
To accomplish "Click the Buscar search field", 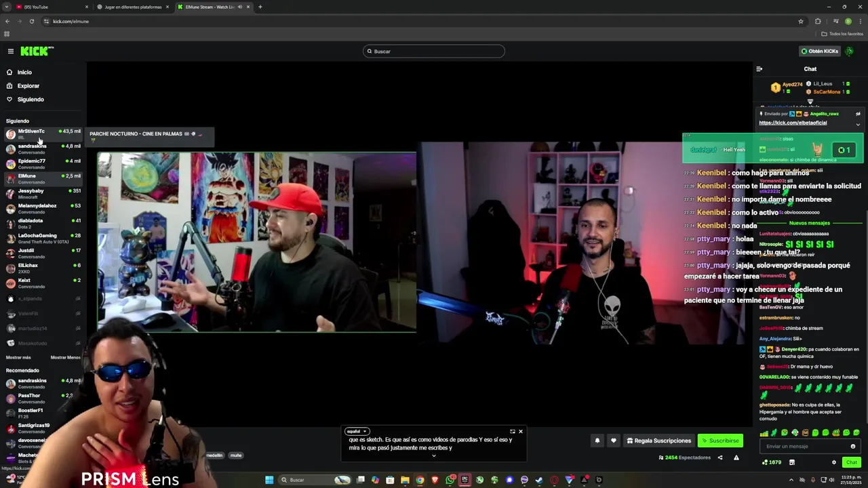I will tap(434, 52).
